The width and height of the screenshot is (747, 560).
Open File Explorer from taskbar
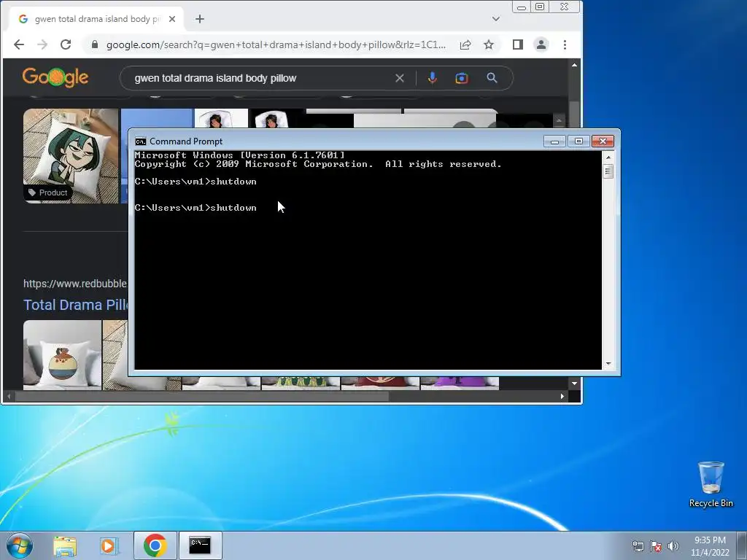65,545
